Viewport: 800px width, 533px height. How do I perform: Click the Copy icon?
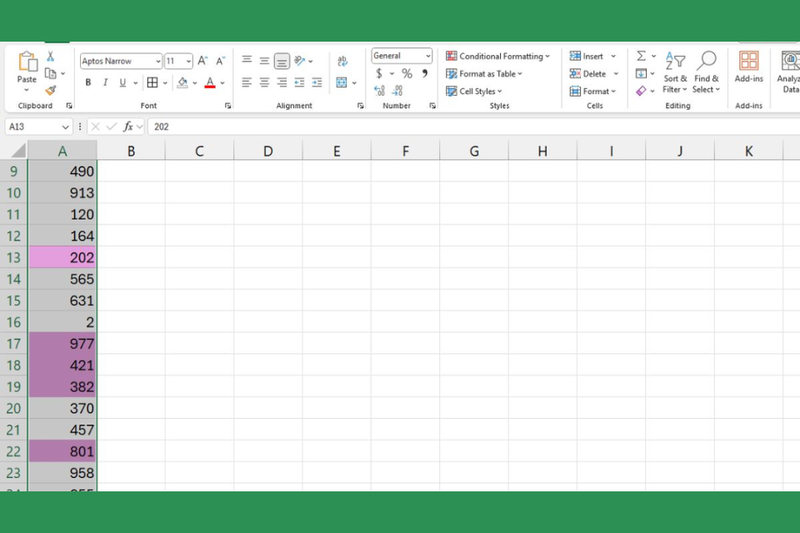point(50,73)
